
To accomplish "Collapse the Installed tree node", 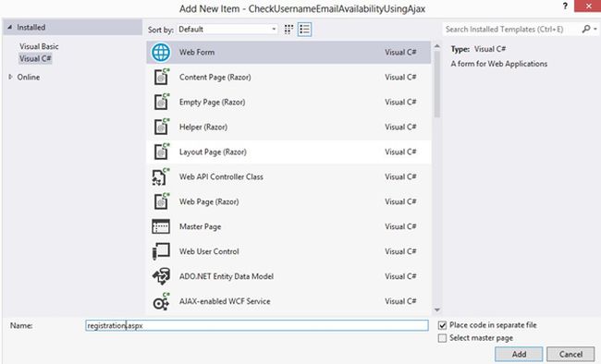I will (9, 27).
